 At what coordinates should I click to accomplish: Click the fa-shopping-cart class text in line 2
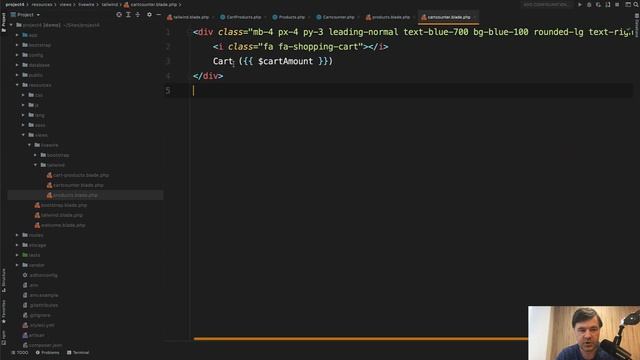tap(318, 47)
